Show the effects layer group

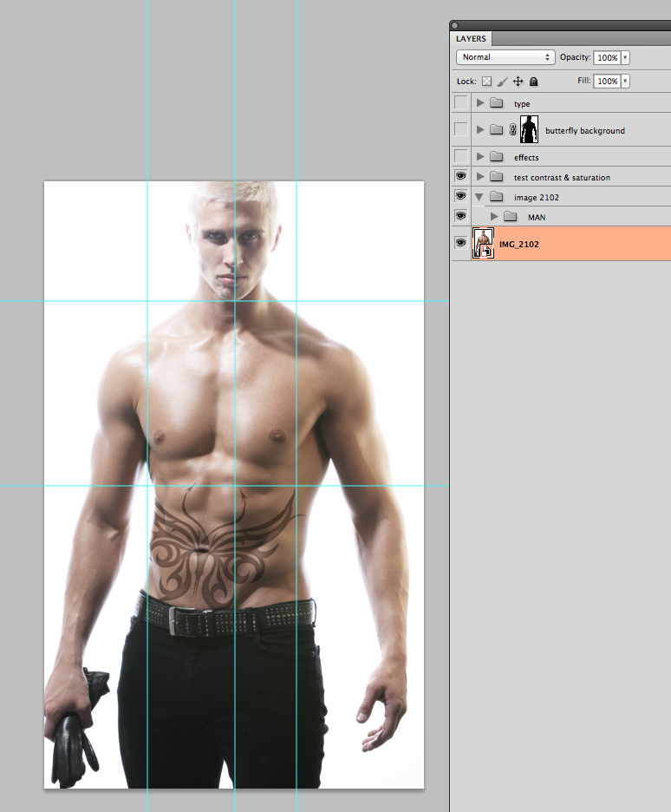click(x=461, y=156)
